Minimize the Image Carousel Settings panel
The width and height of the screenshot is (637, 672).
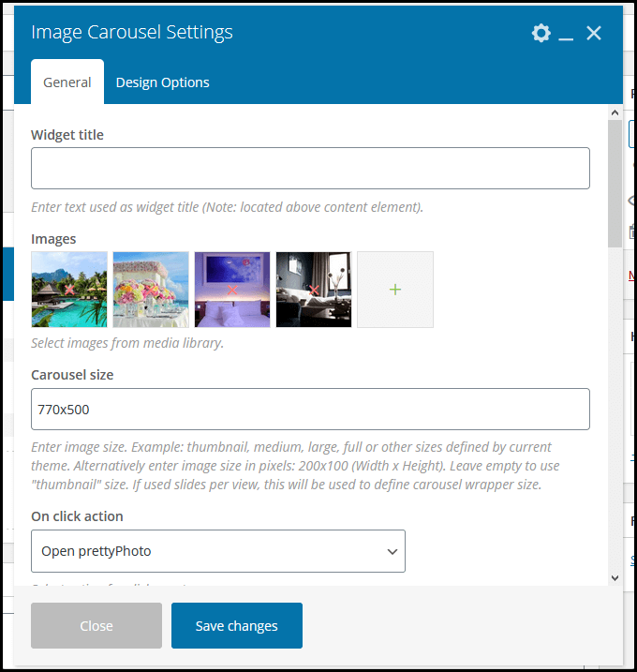pos(566,34)
